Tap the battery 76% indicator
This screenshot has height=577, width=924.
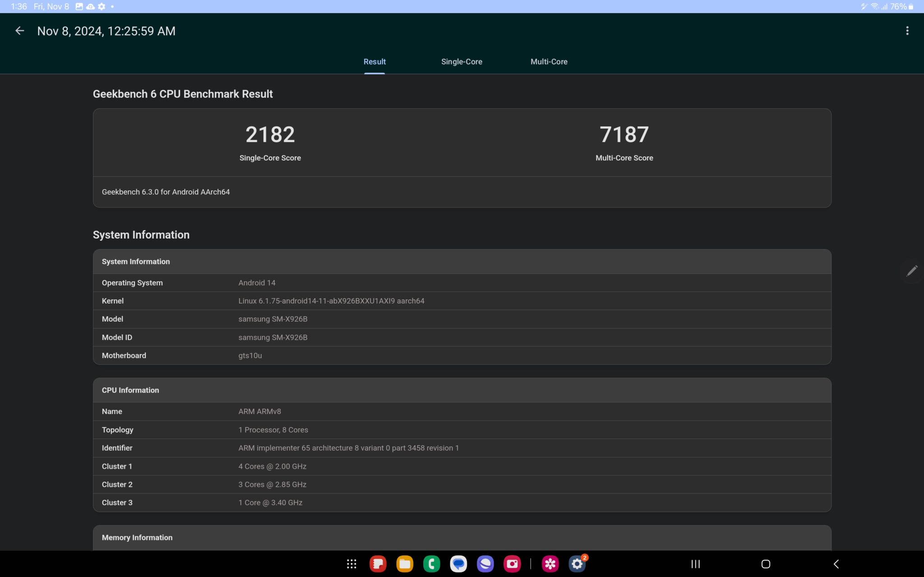902,6
